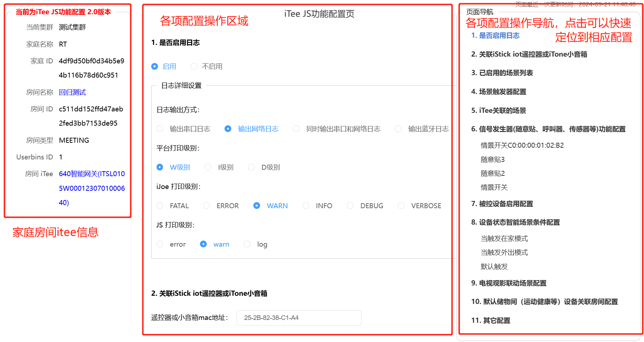This screenshot has width=644, height=342.
Task: Open the 640智能网关 iTee link
Action: [x=92, y=174]
